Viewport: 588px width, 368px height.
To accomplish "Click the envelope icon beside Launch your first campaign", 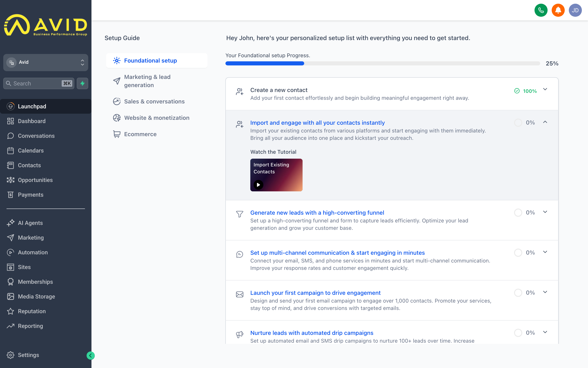I will [x=239, y=294].
